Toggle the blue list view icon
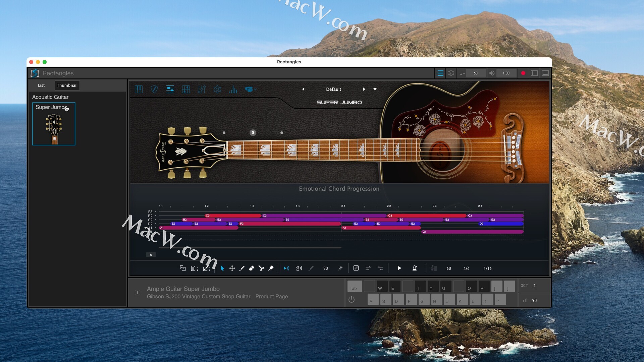The width and height of the screenshot is (644, 362). pos(440,73)
